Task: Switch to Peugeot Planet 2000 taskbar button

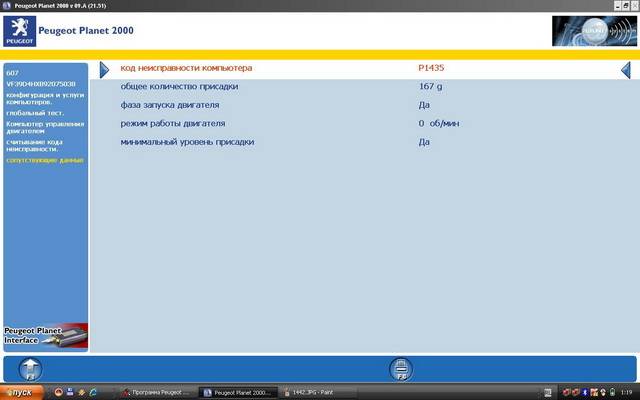Action: coord(238,392)
